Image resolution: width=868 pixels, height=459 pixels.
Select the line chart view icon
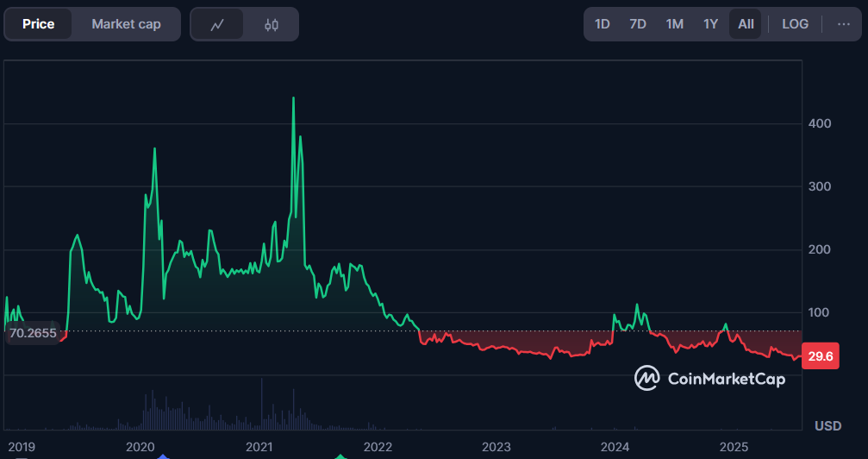[217, 24]
